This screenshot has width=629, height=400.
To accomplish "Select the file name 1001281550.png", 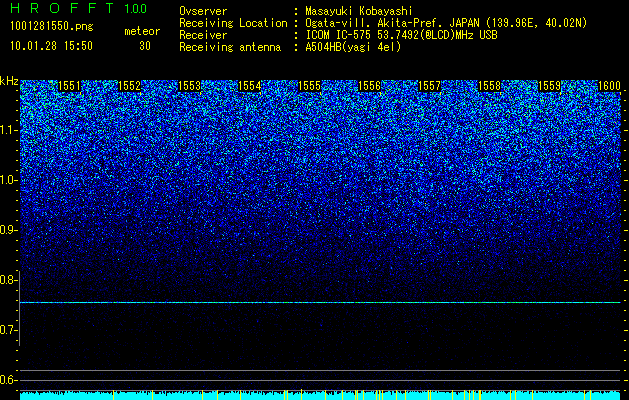I will click(52, 27).
